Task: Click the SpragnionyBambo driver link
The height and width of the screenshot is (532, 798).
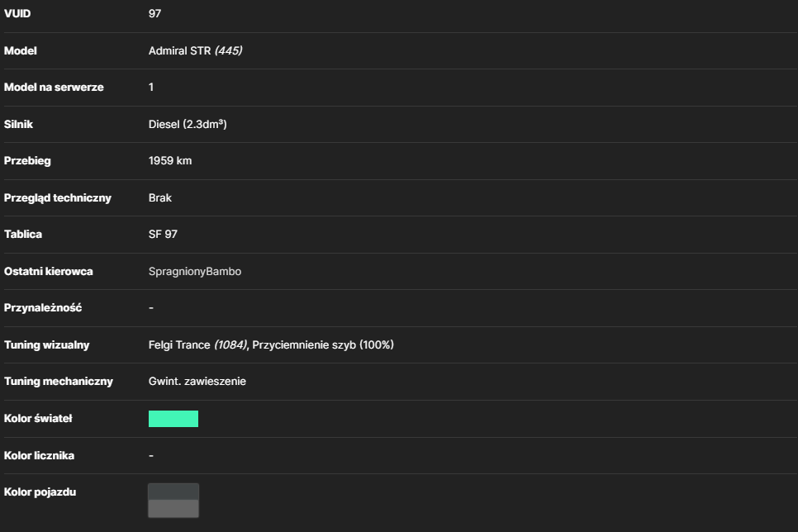Action: click(x=194, y=271)
